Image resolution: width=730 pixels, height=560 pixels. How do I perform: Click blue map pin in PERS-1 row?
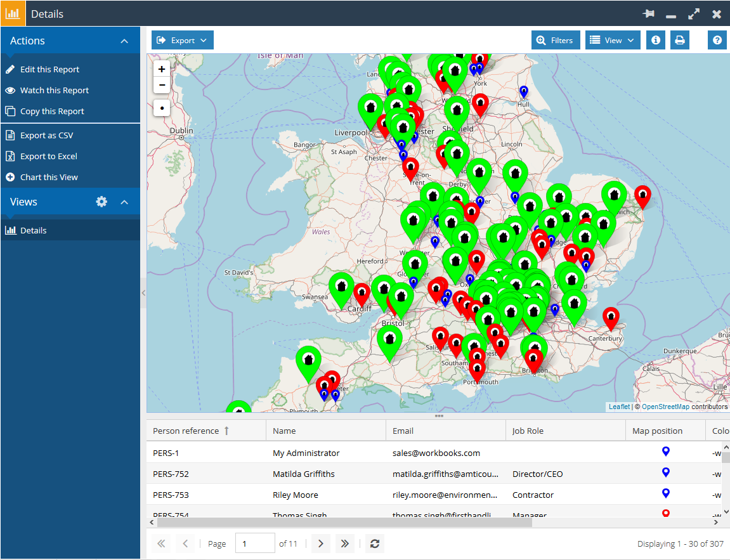tap(666, 452)
